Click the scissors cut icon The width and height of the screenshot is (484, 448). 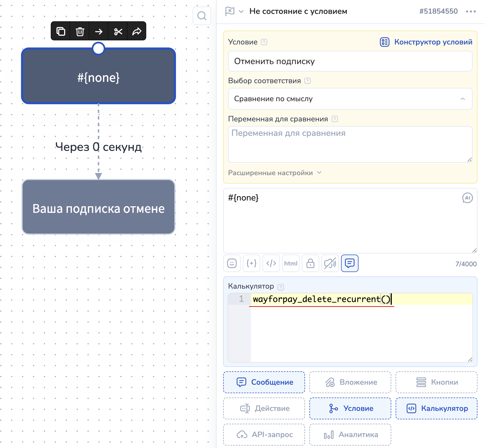(x=118, y=31)
